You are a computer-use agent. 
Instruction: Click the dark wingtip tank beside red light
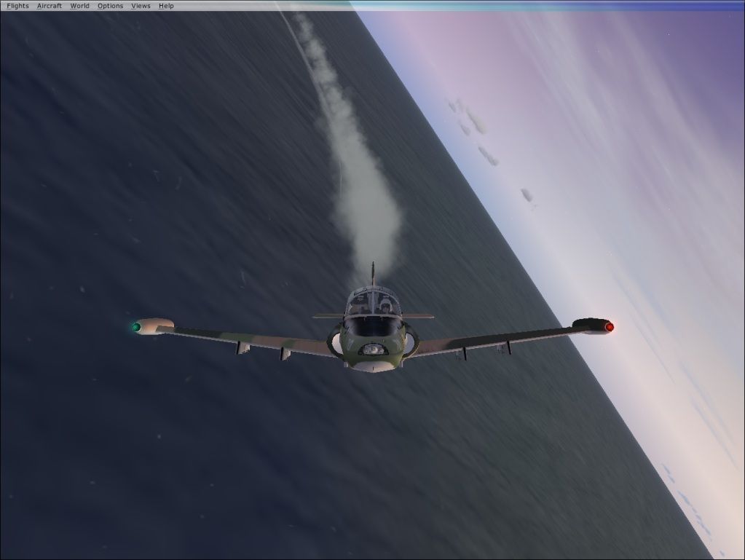590,325
